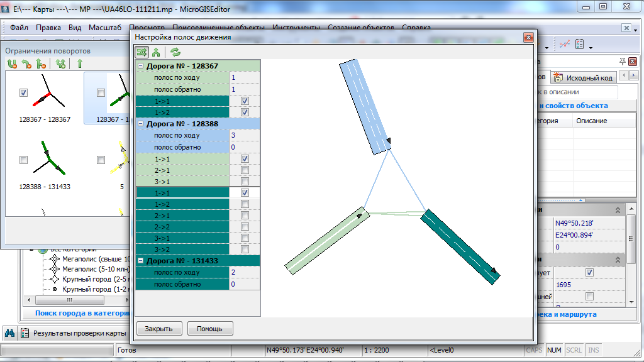The width and height of the screenshot is (644, 362).
Task: Enable the 2->1 lane checkbox in light green rows
Action: (245, 170)
